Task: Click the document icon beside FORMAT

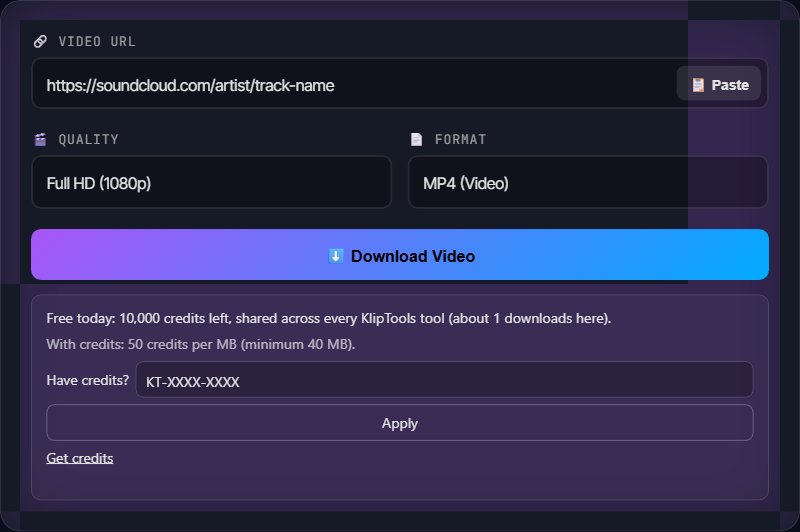Action: pyautogui.click(x=416, y=139)
